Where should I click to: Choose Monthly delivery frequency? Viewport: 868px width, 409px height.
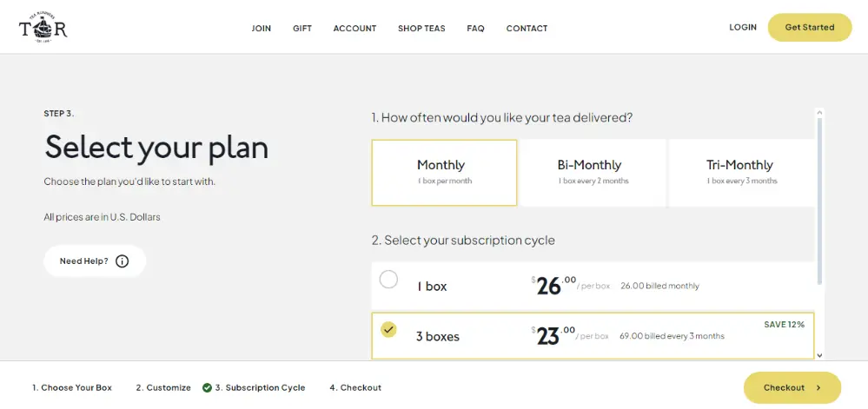444,172
